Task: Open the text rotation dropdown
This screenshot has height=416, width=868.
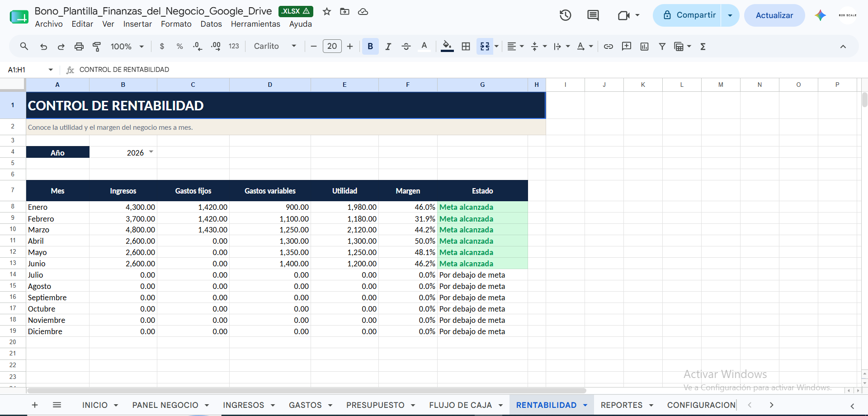Action: 585,46
